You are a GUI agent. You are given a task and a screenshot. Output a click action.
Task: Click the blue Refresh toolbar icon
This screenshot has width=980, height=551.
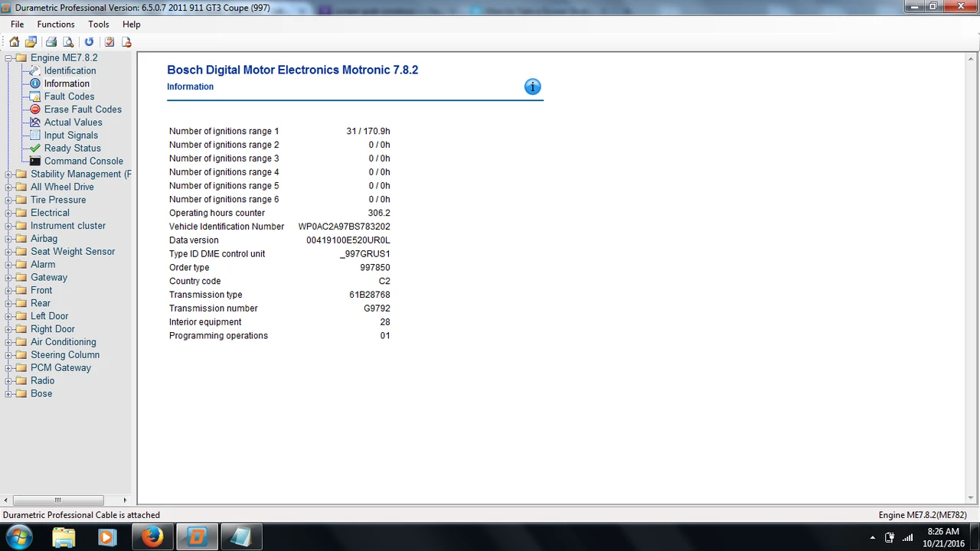tap(89, 42)
